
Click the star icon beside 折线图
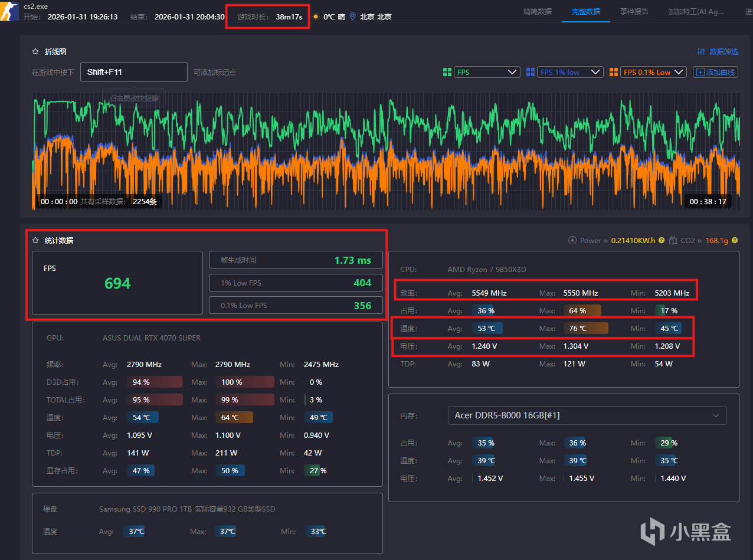click(x=35, y=52)
